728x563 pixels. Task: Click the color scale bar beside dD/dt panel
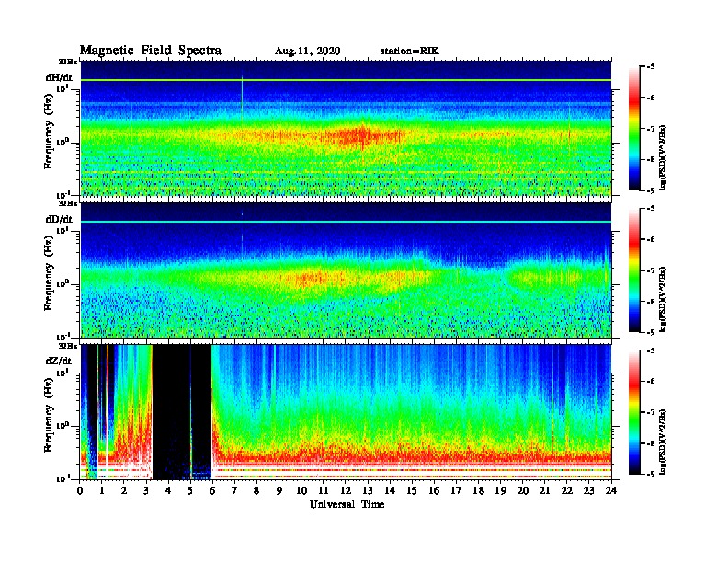coord(634,270)
